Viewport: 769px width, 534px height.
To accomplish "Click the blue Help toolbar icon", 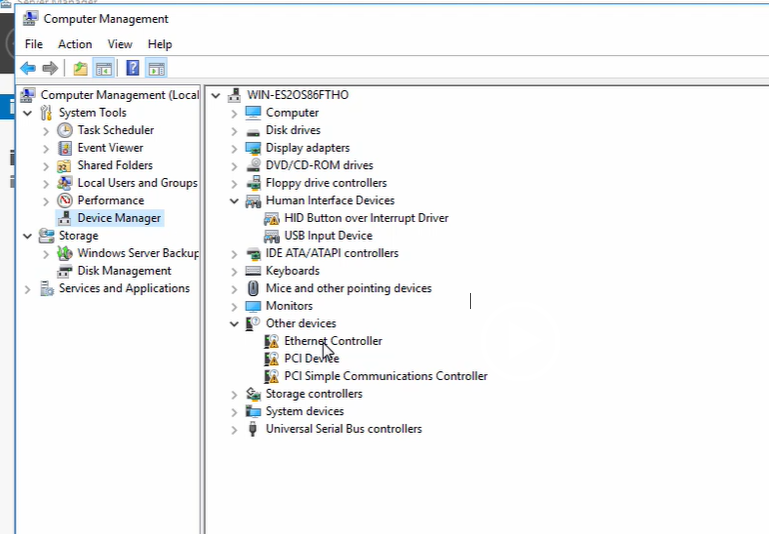I will (132, 68).
